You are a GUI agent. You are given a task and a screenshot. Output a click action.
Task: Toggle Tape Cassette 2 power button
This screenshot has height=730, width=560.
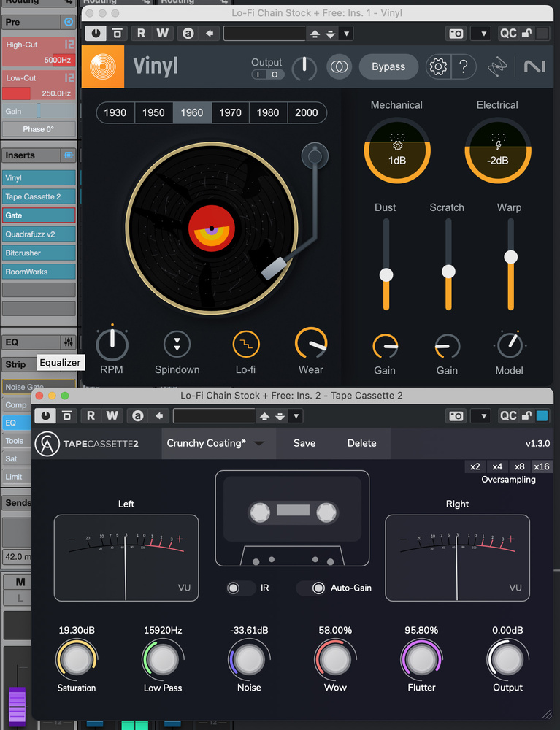click(45, 416)
